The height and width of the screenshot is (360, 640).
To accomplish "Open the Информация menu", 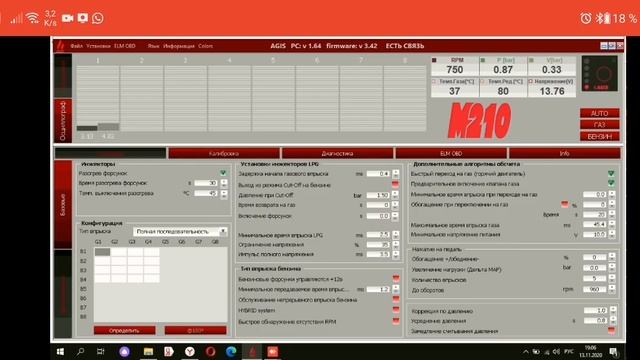I will [179, 46].
